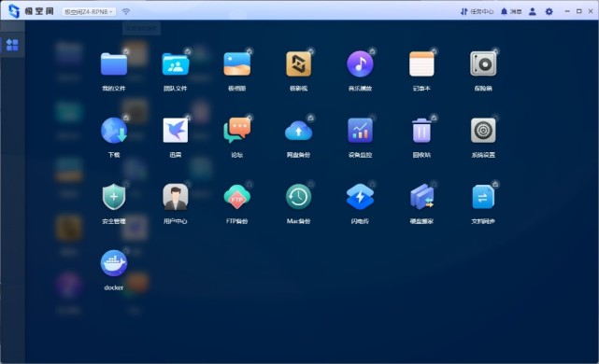Image resolution: width=599 pixels, height=364 pixels.
Task: Open 消息 notifications bell
Action: (511, 11)
